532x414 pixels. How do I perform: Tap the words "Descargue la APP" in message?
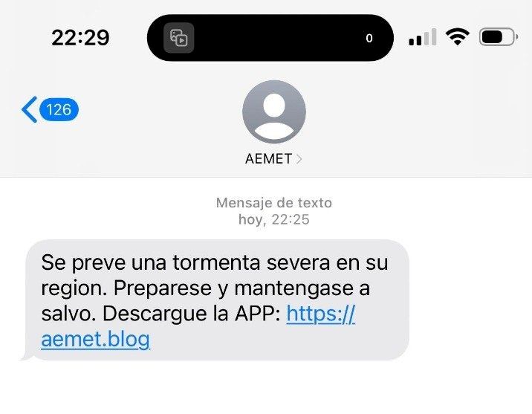coord(192,314)
